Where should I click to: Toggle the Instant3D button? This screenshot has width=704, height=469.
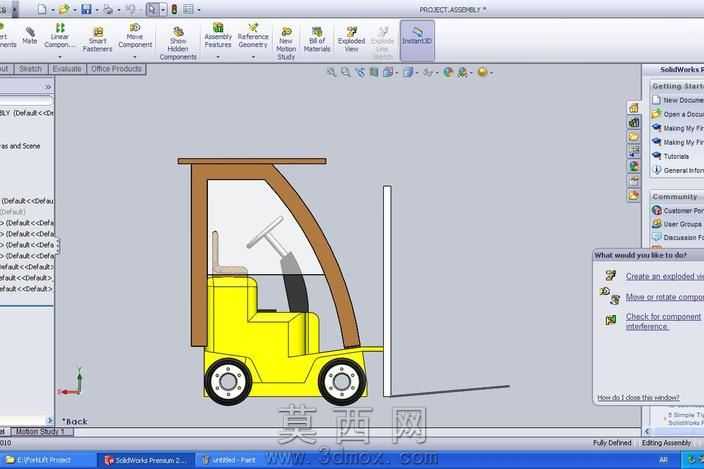coord(417,40)
